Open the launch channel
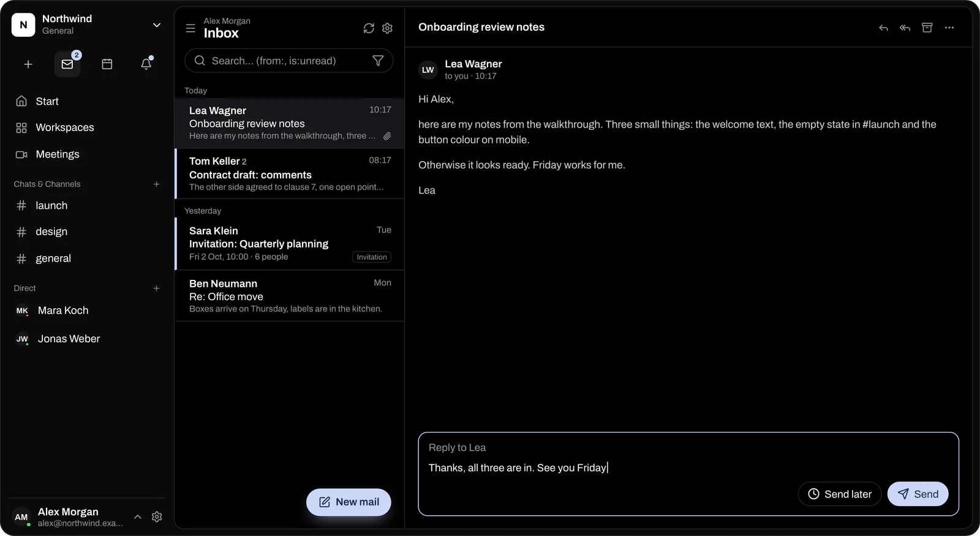The image size is (980, 536). [87, 206]
